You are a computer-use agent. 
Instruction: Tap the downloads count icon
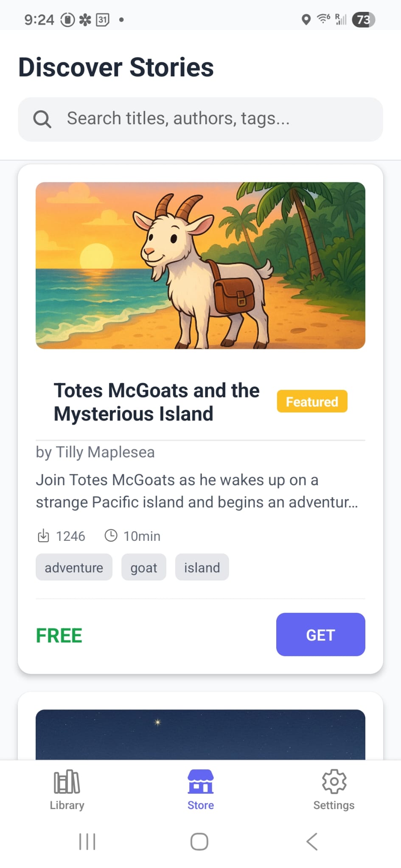(x=43, y=536)
